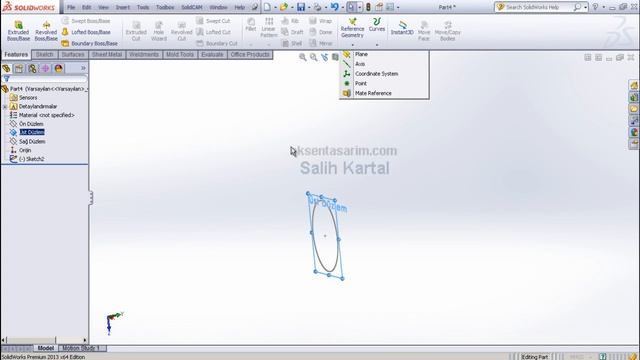Screen dimensions: 640x360
Task: Switch to the Features tab
Action: click(16, 54)
